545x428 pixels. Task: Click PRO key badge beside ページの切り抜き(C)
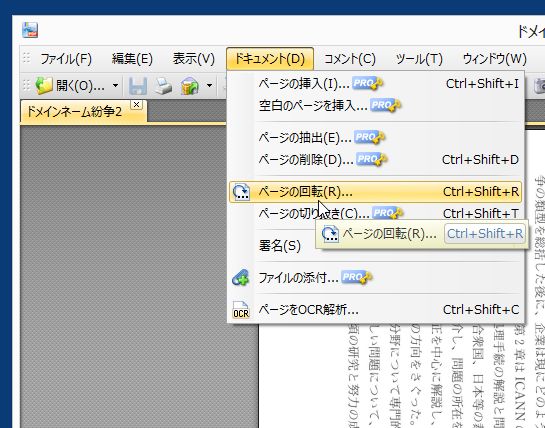(x=388, y=213)
